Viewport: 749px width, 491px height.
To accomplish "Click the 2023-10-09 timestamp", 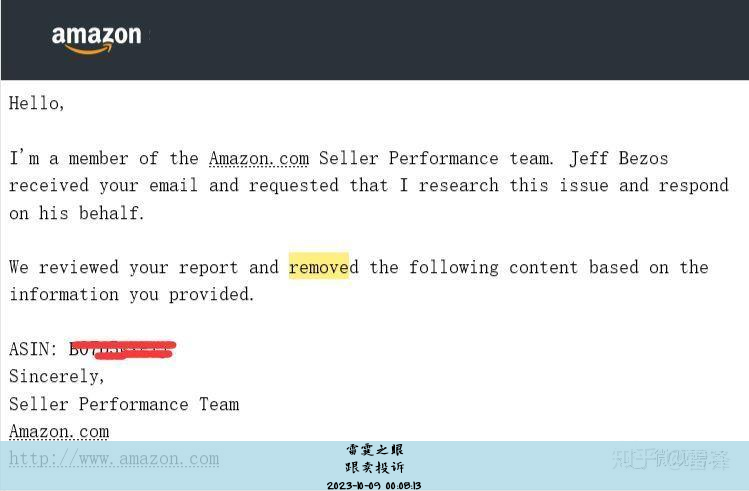I will click(x=374, y=485).
